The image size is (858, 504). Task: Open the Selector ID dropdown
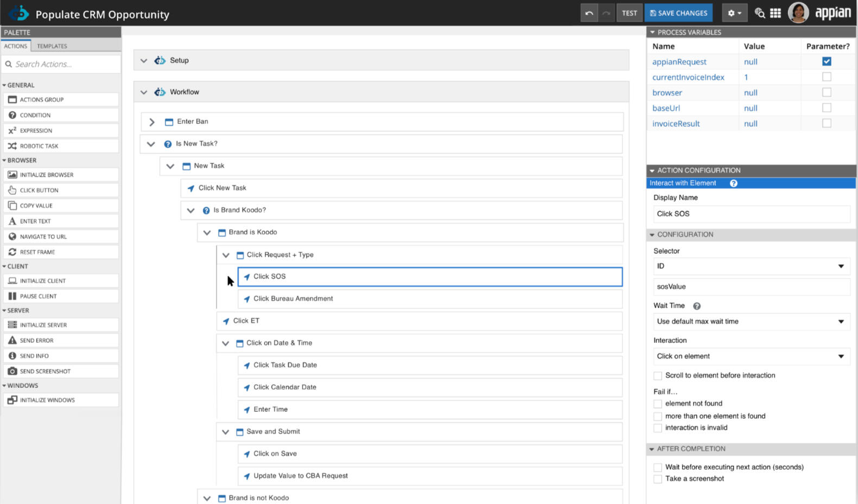pos(751,266)
